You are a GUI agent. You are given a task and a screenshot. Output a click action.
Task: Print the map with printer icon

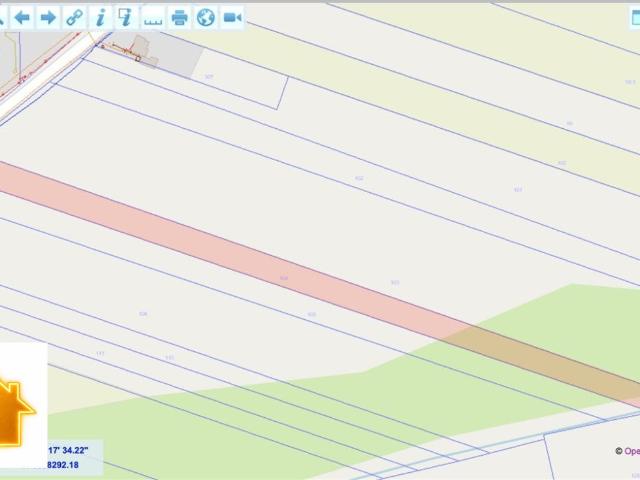(x=179, y=17)
